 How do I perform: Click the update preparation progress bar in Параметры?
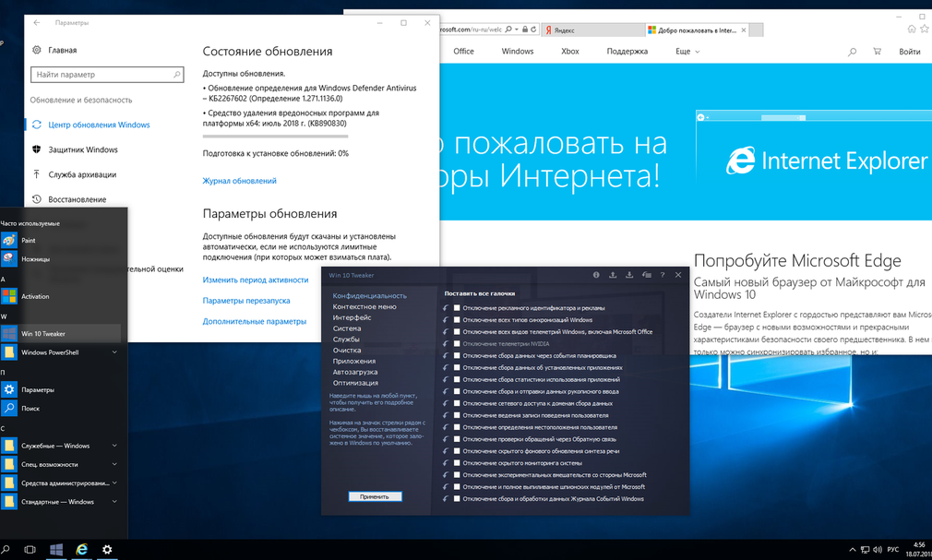pos(275,137)
